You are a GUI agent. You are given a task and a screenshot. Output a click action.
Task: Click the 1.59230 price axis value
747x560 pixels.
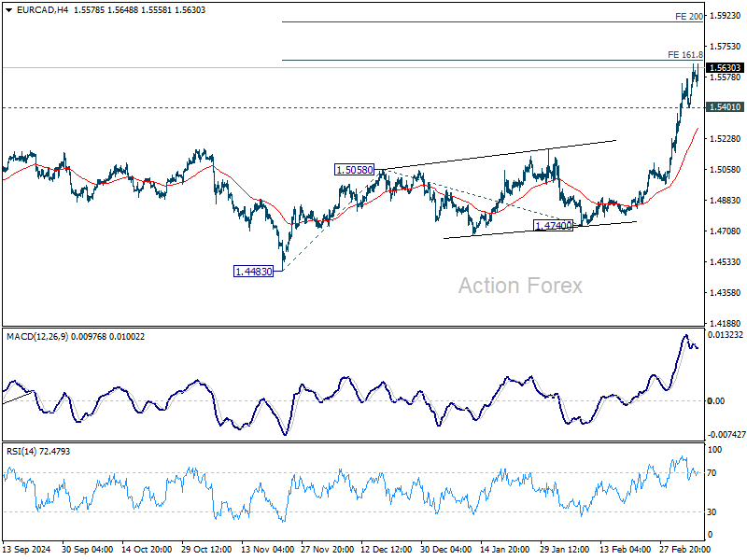726,16
